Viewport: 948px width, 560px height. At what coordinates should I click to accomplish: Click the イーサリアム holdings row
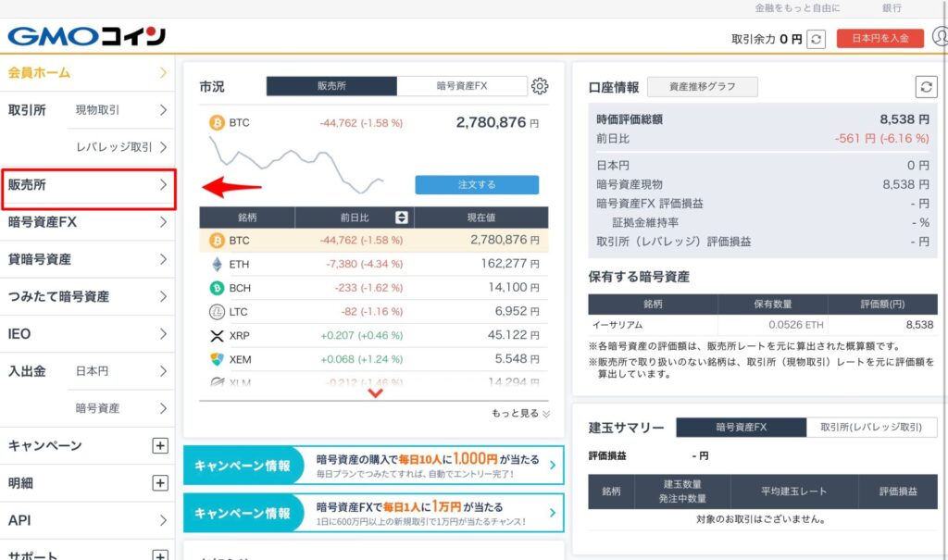click(x=763, y=326)
